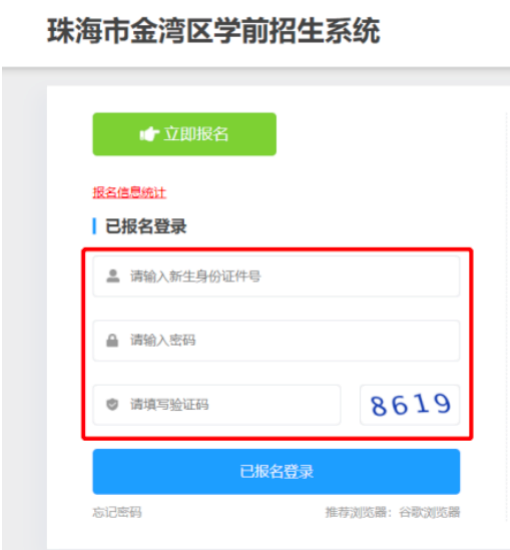Click the digit 9 in captcha image
510x550 pixels.
[441, 403]
